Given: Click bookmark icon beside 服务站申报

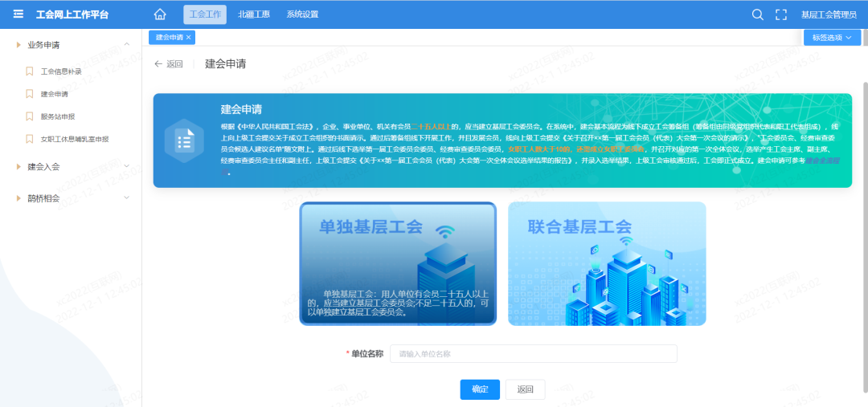Looking at the screenshot, I should click(x=30, y=116).
